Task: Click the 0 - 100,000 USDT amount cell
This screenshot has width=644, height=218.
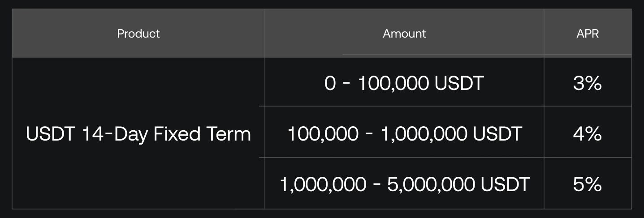Action: coord(404,83)
